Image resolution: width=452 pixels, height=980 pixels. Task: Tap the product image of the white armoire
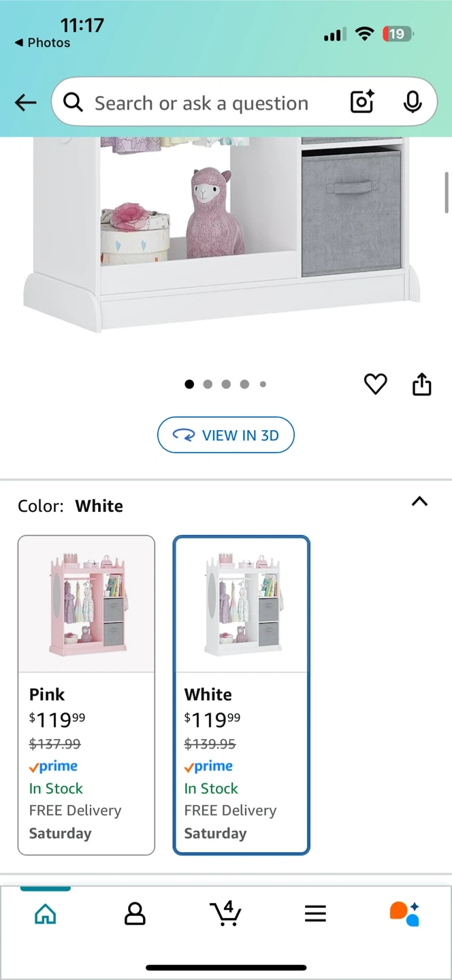[x=226, y=231]
